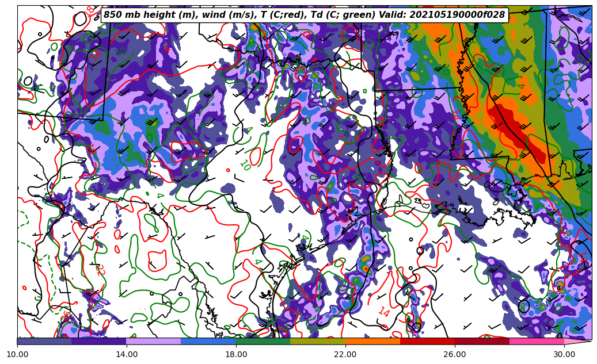Viewport: 597px width, 364px height.
Task: Click the red 22 temperature contour label
Action: point(100,270)
